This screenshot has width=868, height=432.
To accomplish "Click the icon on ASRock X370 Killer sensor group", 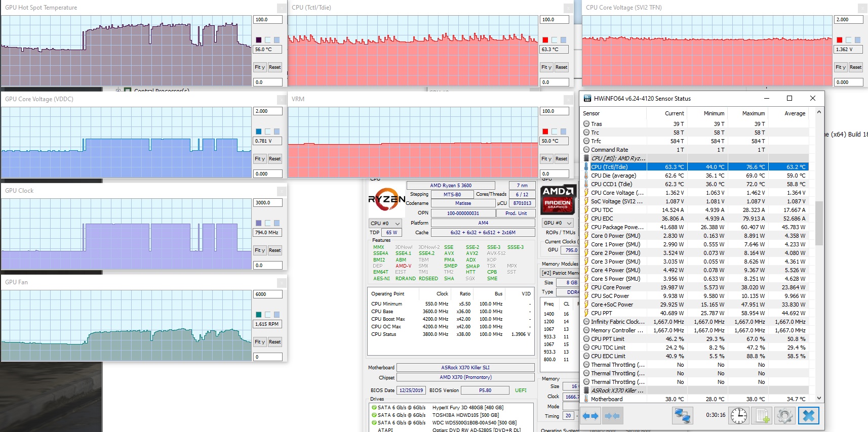I will 586,391.
